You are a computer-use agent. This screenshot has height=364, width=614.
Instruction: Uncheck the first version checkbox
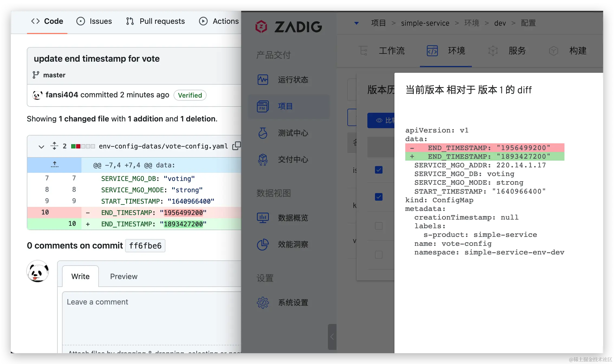[x=378, y=170]
